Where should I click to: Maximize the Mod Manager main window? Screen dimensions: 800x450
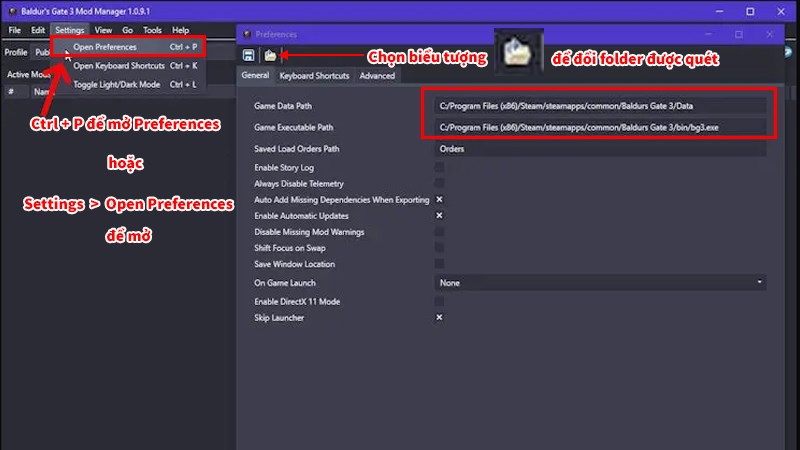point(750,11)
